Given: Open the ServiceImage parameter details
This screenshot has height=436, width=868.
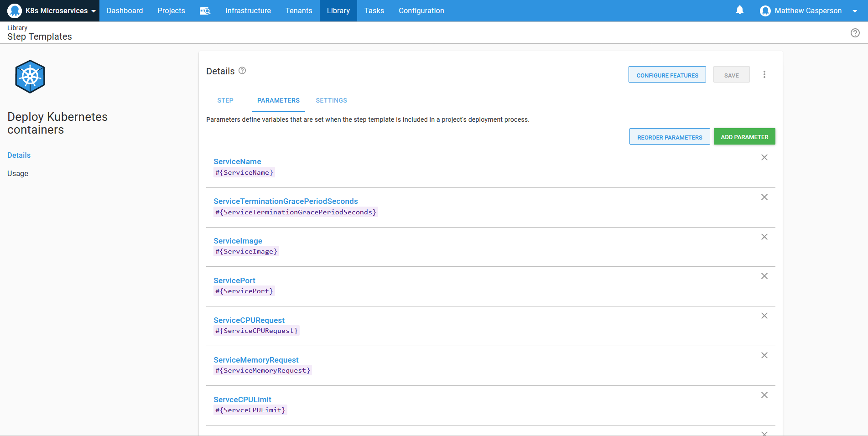Looking at the screenshot, I should (238, 241).
